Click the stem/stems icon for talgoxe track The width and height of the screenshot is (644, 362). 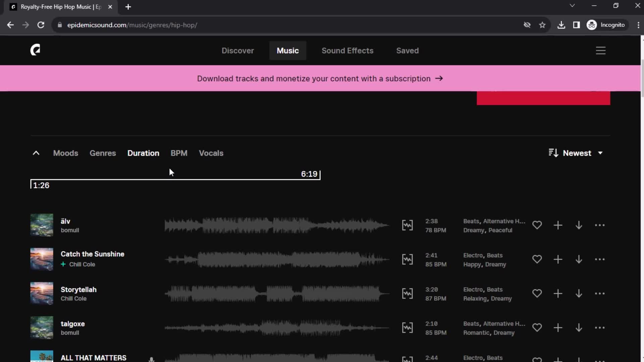pyautogui.click(x=407, y=327)
